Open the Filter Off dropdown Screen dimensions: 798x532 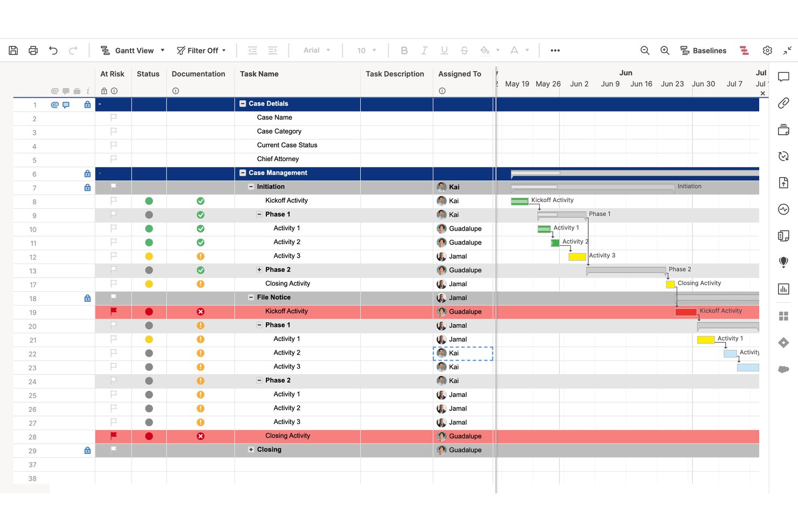click(x=201, y=50)
